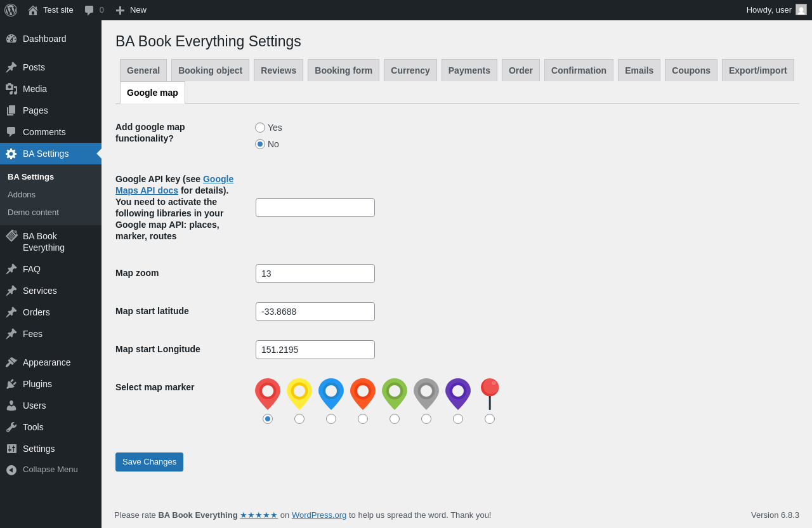The image size is (812, 528).
Task: Open the Booking object tab
Action: click(211, 70)
